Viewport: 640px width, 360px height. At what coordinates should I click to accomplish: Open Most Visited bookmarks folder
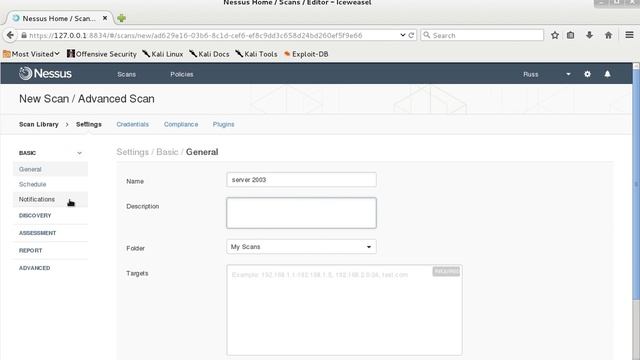31,54
